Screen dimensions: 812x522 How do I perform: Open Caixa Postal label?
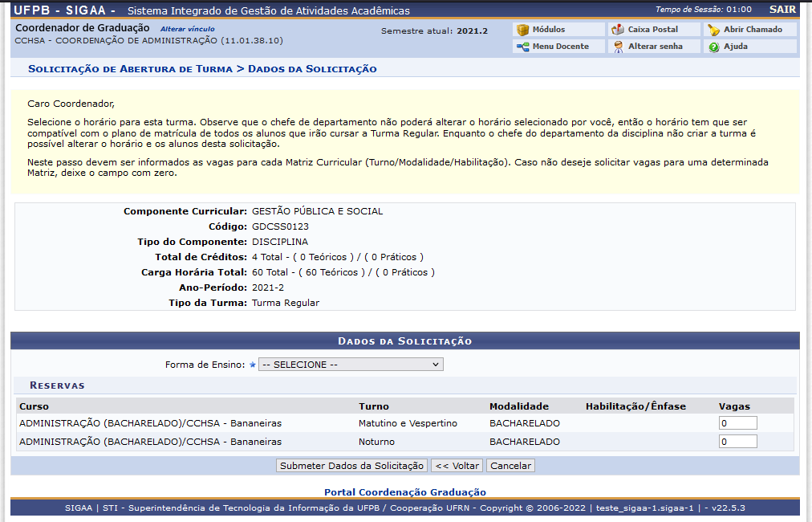(x=652, y=30)
